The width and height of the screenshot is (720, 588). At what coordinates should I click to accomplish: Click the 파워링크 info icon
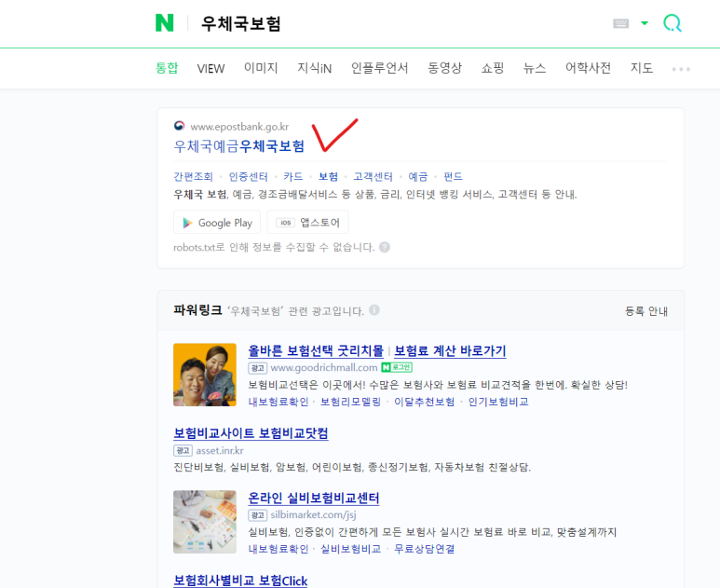click(x=374, y=310)
